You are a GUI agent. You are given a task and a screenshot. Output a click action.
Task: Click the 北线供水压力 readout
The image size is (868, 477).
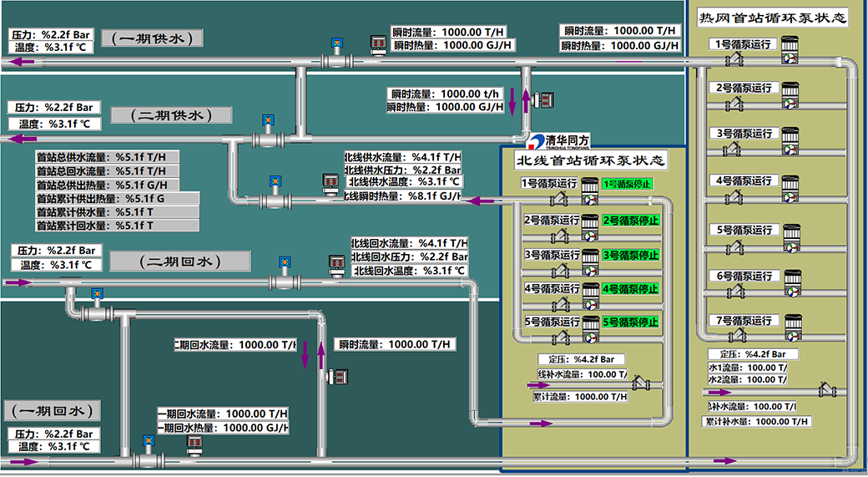(402, 170)
